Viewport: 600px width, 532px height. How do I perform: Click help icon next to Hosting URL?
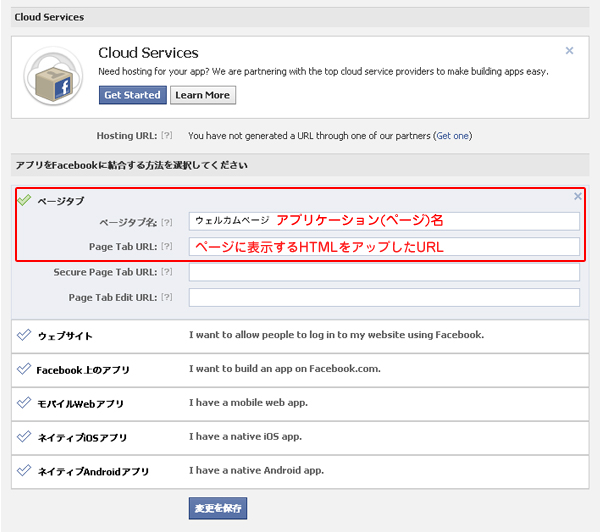point(167,136)
